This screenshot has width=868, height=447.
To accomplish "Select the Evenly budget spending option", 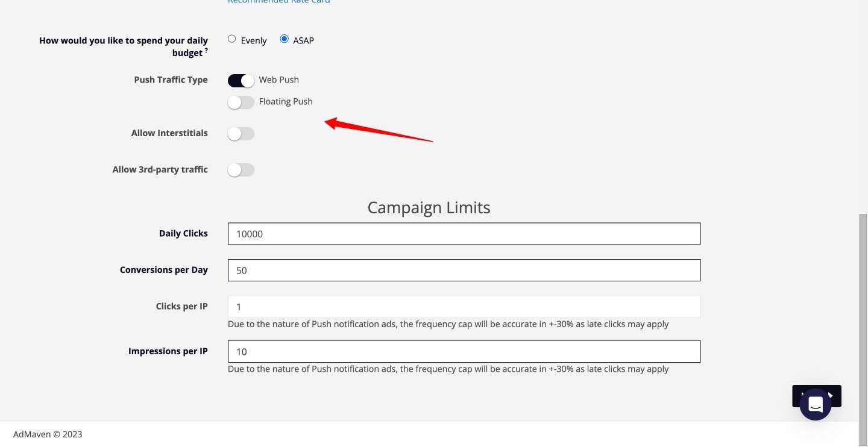I will click(231, 39).
